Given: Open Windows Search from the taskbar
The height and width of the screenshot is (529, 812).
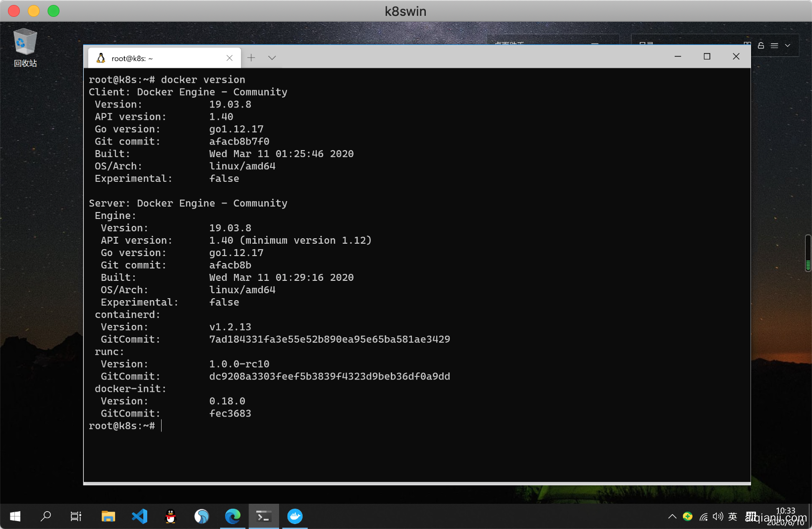Looking at the screenshot, I should click(46, 517).
